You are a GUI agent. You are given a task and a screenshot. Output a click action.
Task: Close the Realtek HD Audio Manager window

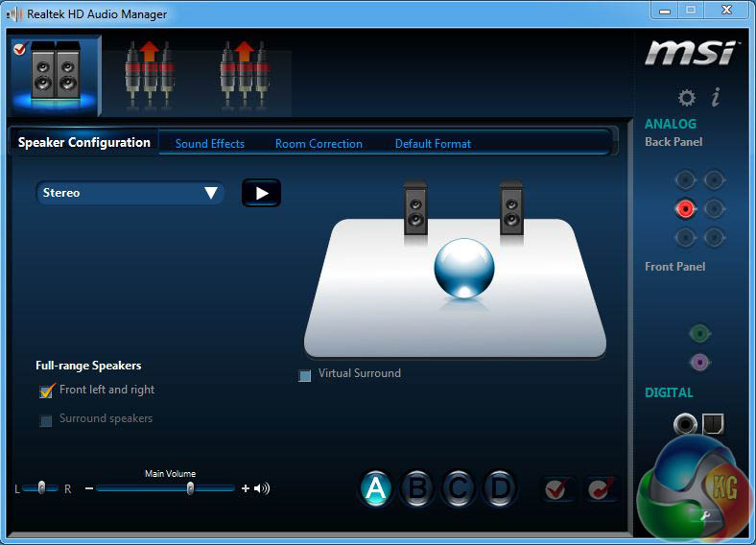coord(727,10)
